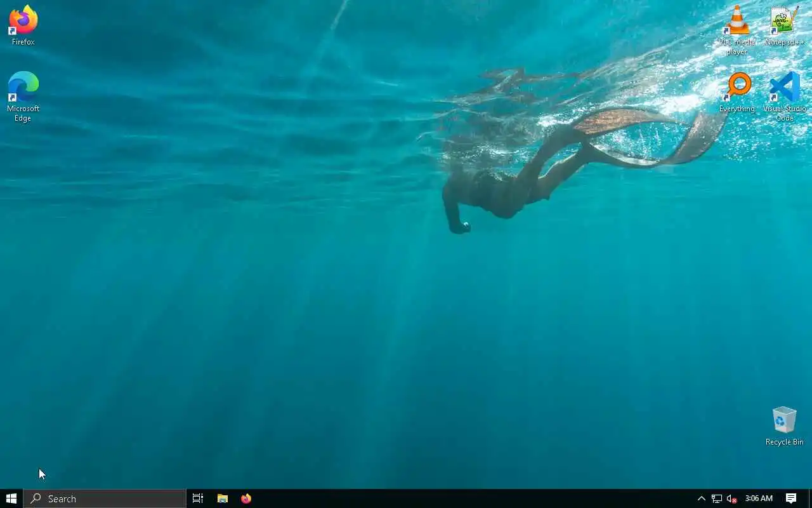812x508 pixels.
Task: Open network status tray icon
Action: [x=717, y=498]
